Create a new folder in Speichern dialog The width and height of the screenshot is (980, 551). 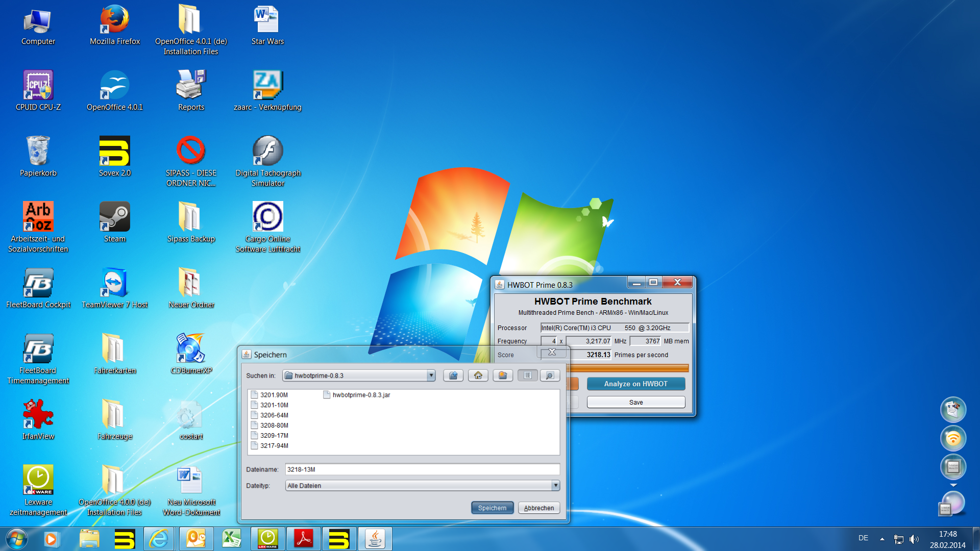pos(503,375)
